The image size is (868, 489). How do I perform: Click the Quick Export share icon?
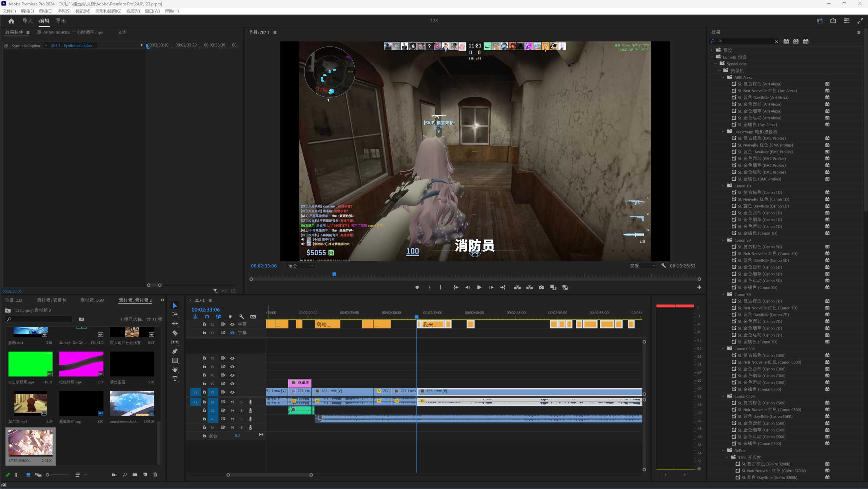tap(833, 21)
